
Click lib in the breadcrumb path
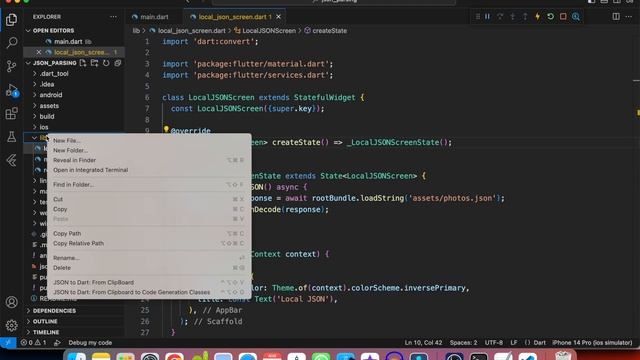point(136,31)
